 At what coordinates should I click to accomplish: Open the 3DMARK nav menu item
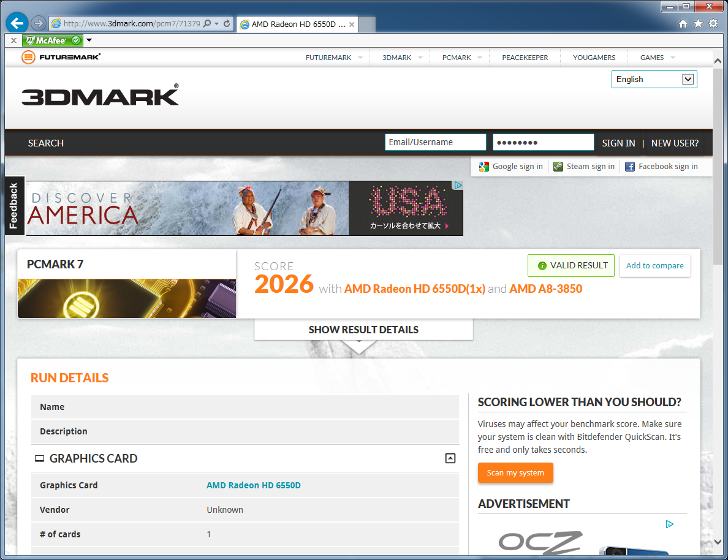[397, 58]
